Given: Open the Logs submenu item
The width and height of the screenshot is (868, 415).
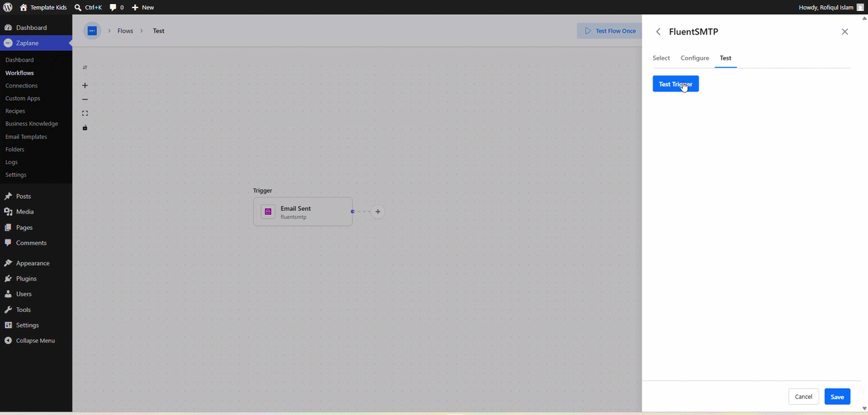Looking at the screenshot, I should 12,162.
